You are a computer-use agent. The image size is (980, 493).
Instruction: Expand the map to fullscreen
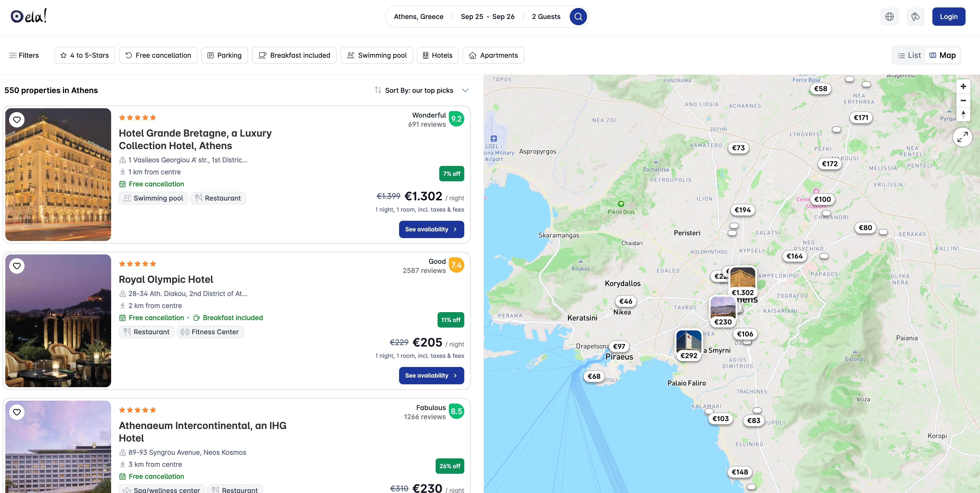[962, 137]
